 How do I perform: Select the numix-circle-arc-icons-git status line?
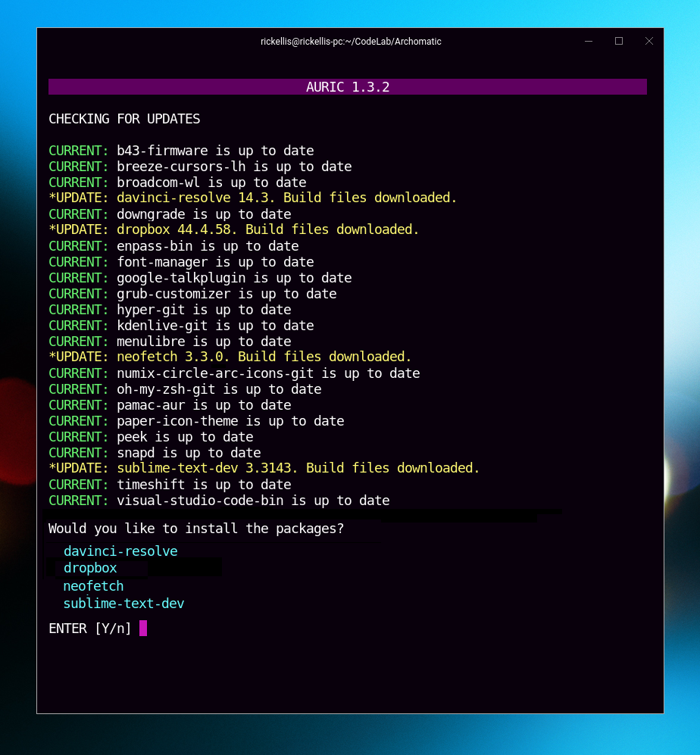pos(234,373)
